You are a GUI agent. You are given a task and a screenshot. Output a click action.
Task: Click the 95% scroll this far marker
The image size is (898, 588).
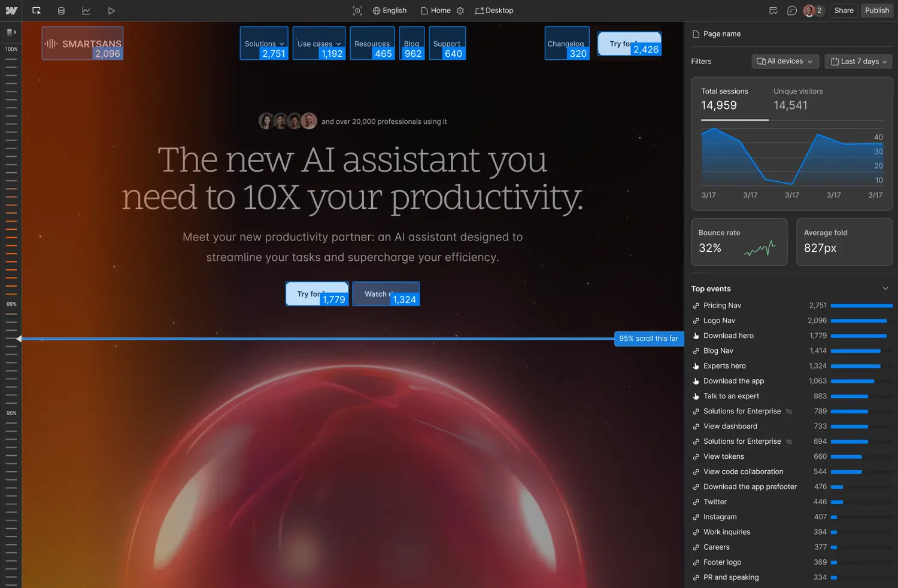pos(649,339)
